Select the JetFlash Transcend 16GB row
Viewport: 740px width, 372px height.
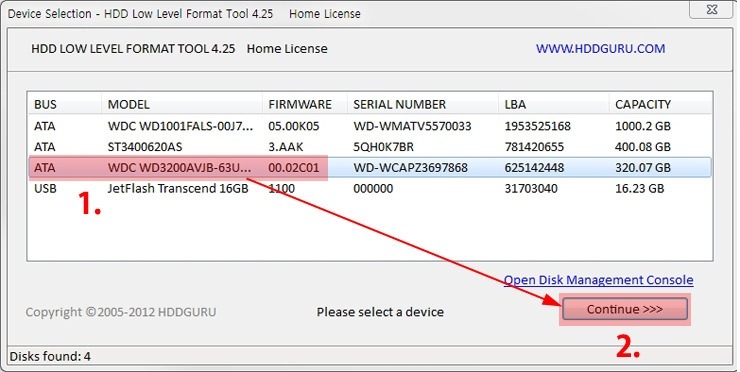point(370,188)
